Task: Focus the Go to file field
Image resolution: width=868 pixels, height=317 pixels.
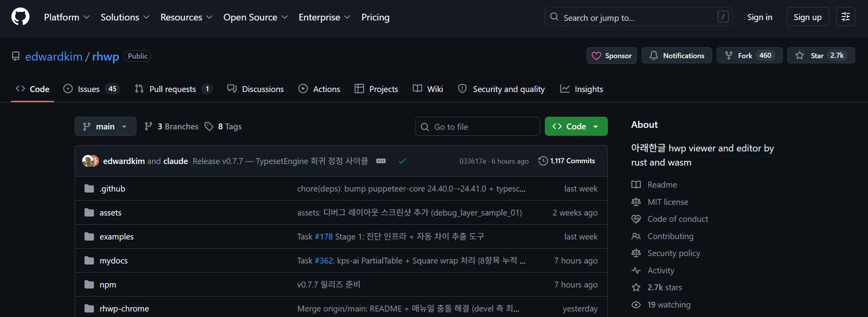Action: tap(477, 126)
